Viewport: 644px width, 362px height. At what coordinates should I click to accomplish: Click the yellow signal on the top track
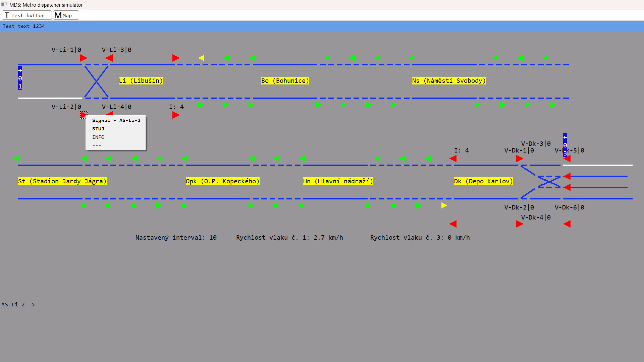202,58
